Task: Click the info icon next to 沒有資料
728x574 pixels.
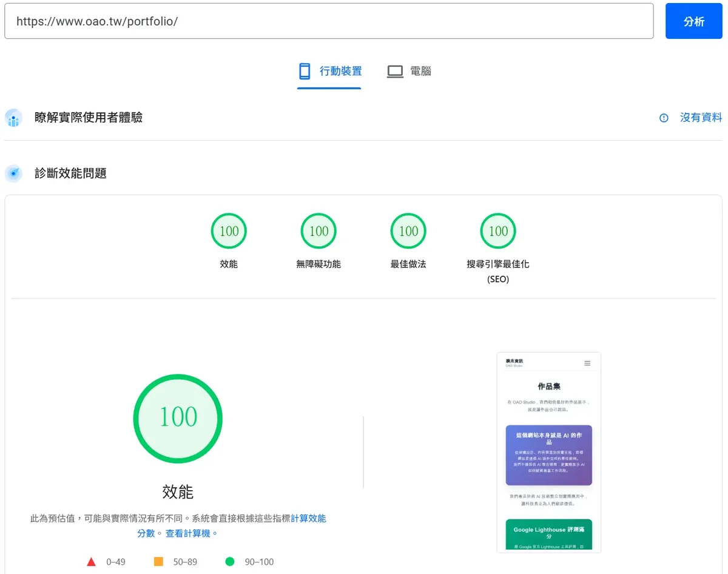Action: (x=663, y=118)
